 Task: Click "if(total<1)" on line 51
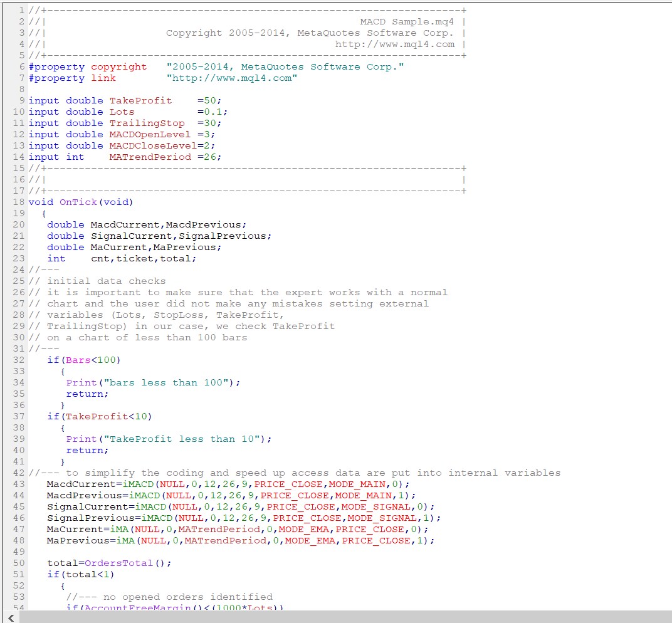[81, 574]
